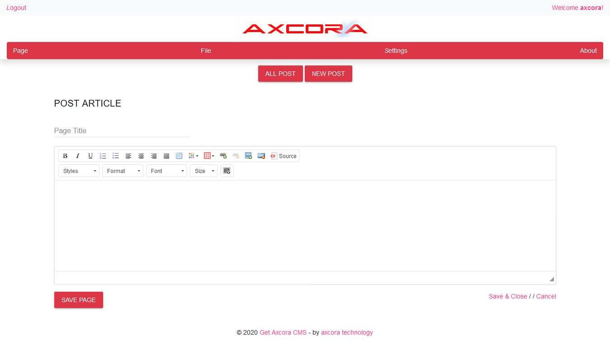Follow the Get Axcora CMS link
Viewport: 610px width, 364px height.
283,332
